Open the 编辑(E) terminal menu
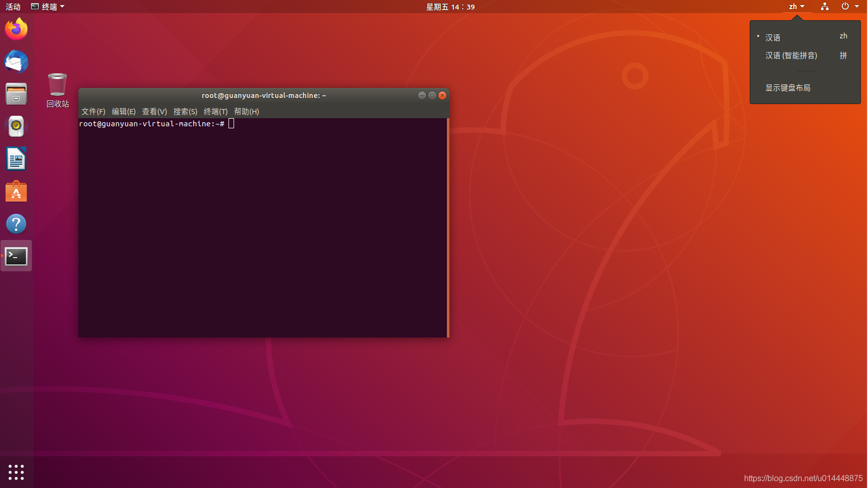The image size is (868, 488). coord(124,111)
